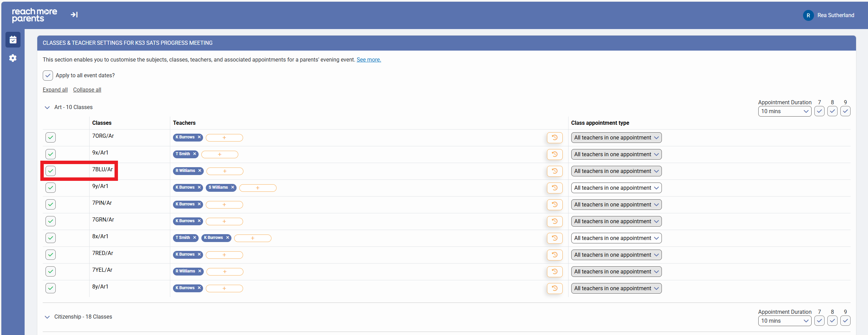
Task: Remove T Smith from class 9x/Ar1
Action: 195,154
